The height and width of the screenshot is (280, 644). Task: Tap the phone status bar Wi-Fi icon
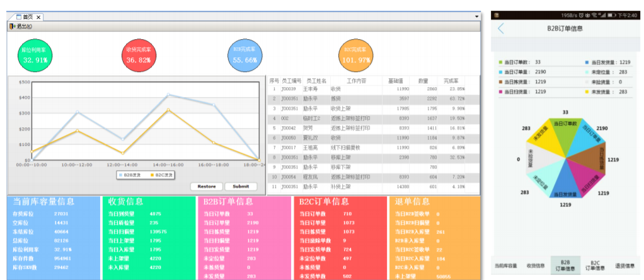pos(594,15)
